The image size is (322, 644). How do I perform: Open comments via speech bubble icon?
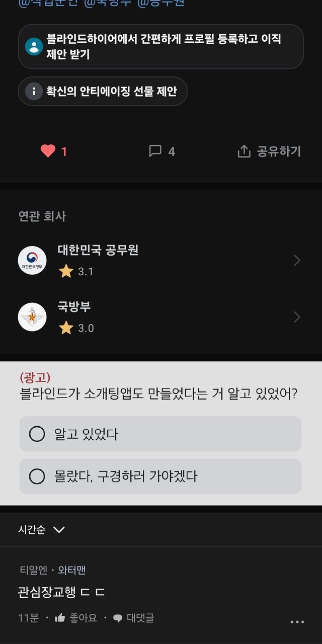click(x=155, y=151)
